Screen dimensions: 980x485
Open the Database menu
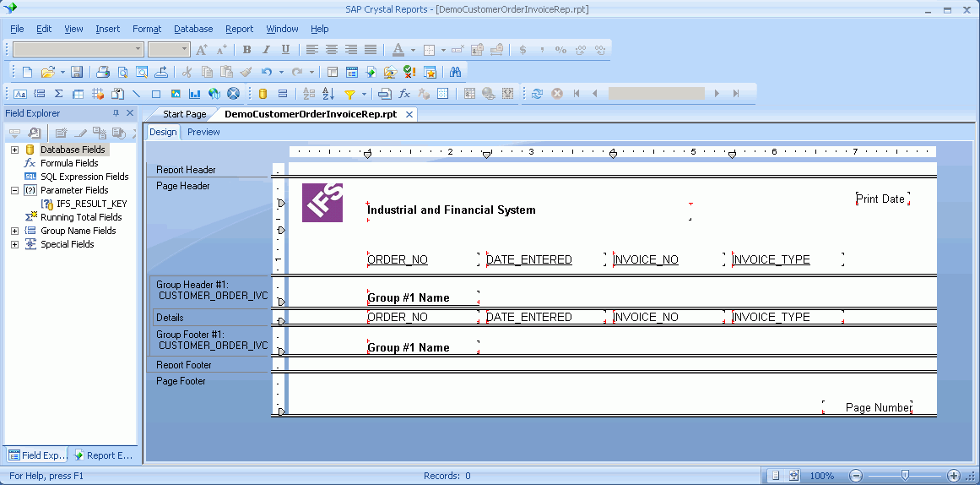(x=193, y=29)
